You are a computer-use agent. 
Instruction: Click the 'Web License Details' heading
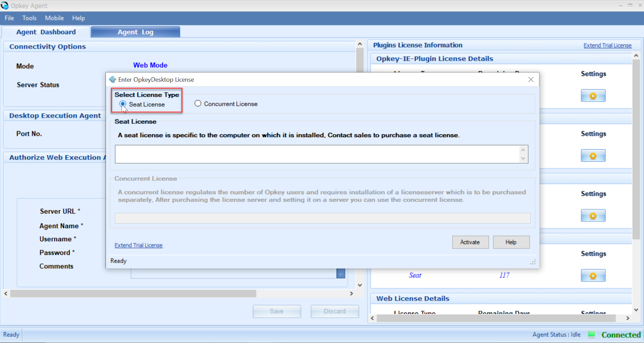[x=413, y=298]
